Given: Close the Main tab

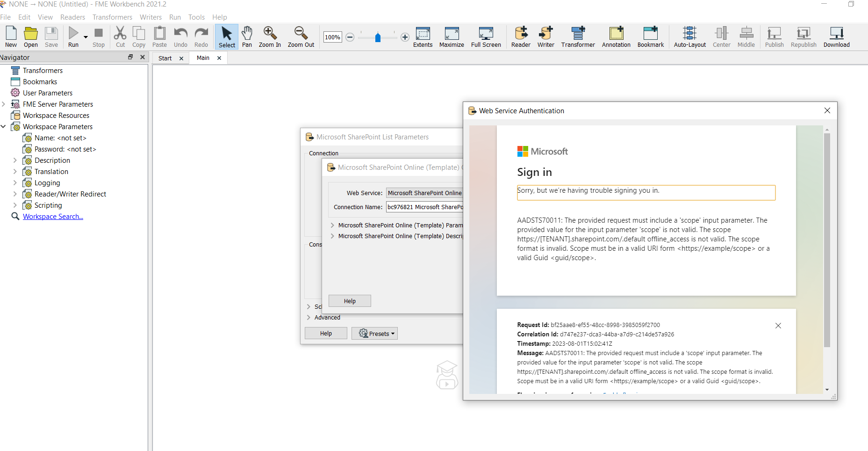Looking at the screenshot, I should click(219, 58).
